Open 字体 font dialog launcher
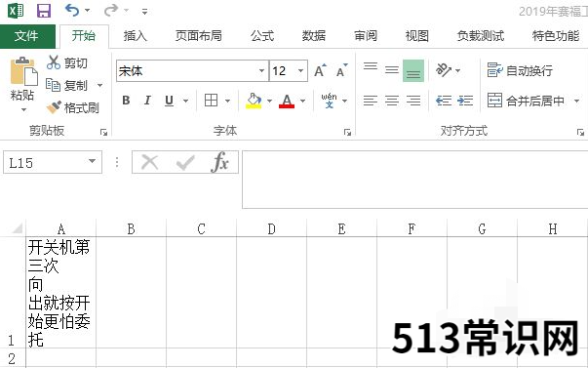The width and height of the screenshot is (588, 368). [347, 132]
